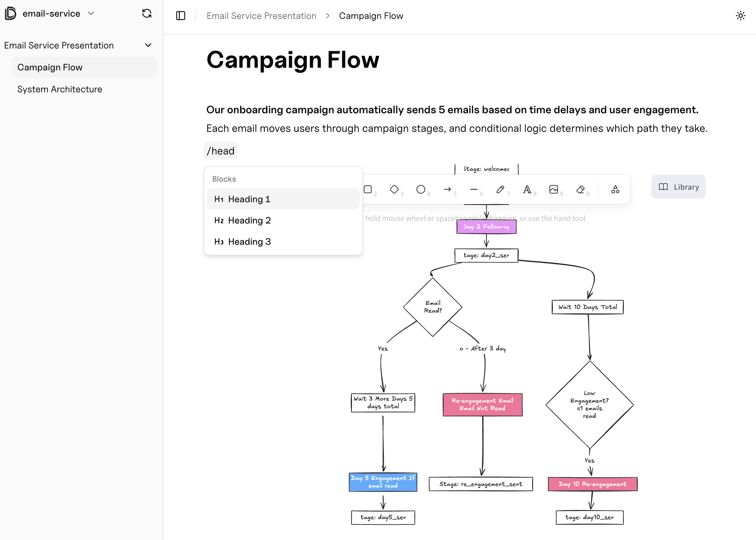Open the more shapes tools menu
The height and width of the screenshot is (540, 756).
[x=615, y=190]
